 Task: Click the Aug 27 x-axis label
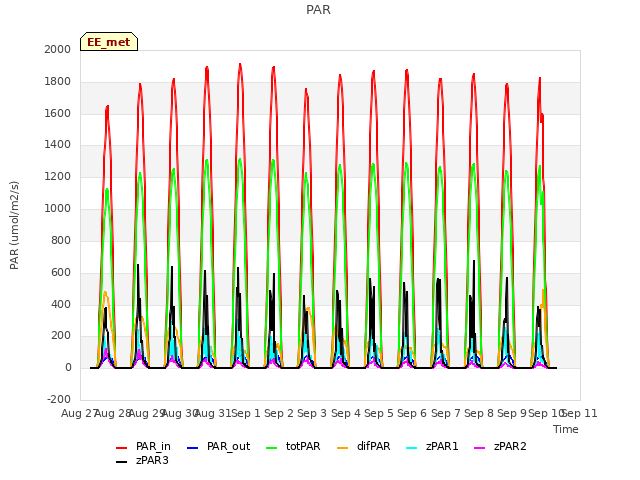[x=79, y=413]
